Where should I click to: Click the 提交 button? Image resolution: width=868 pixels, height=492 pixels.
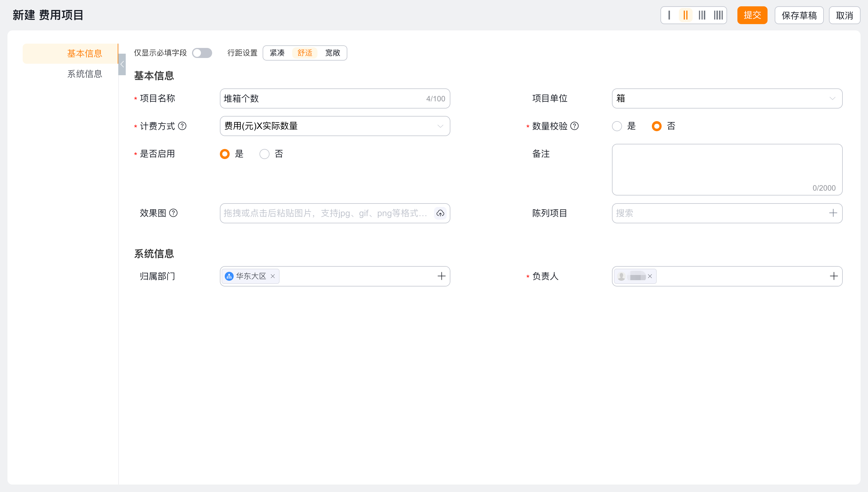[752, 15]
